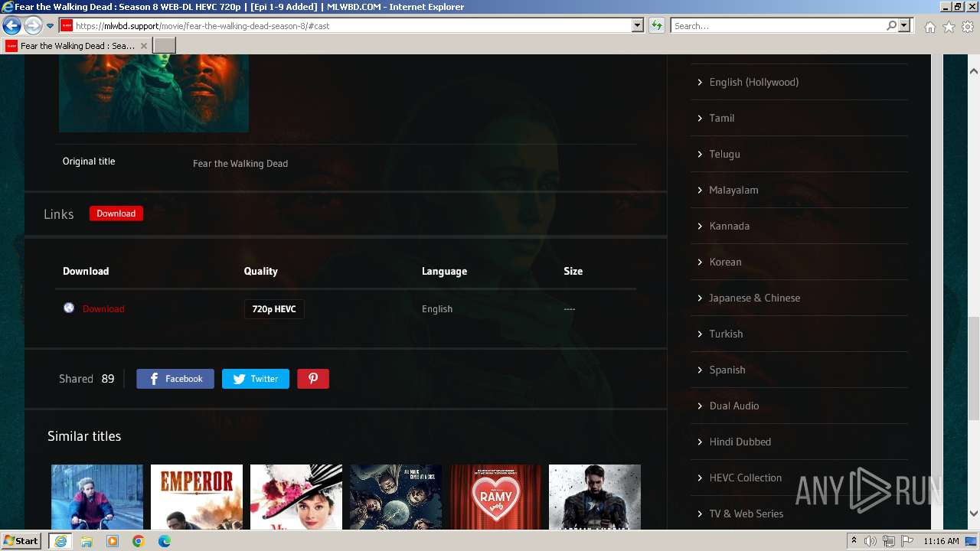Open the Korean category link
The height and width of the screenshot is (551, 980).
pos(725,262)
